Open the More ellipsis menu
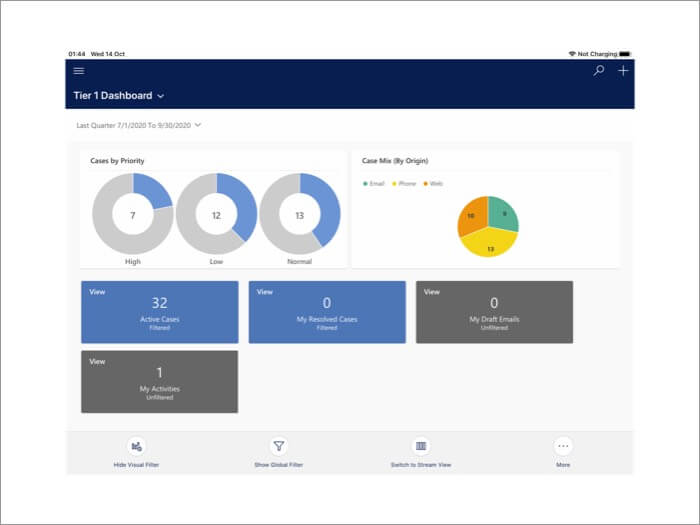 (563, 446)
